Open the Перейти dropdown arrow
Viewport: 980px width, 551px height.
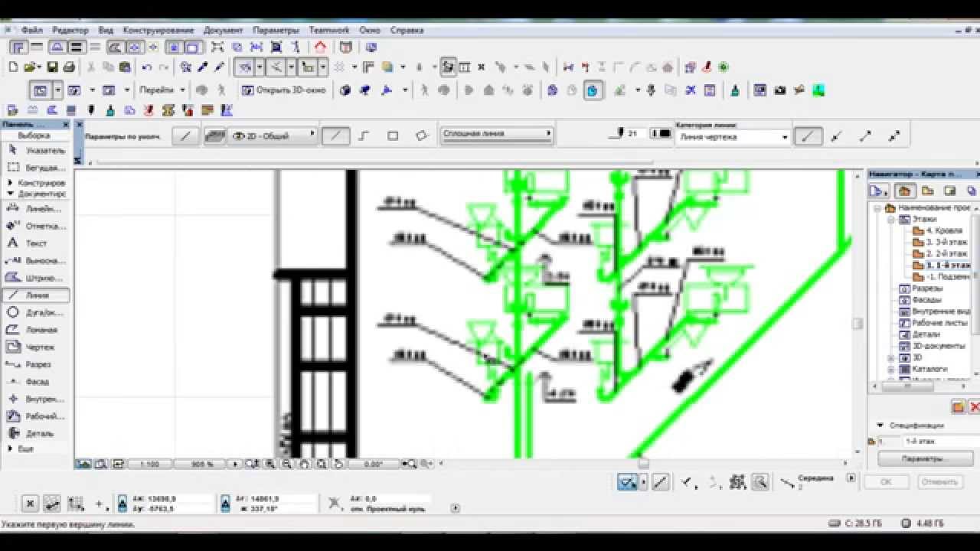[182, 90]
